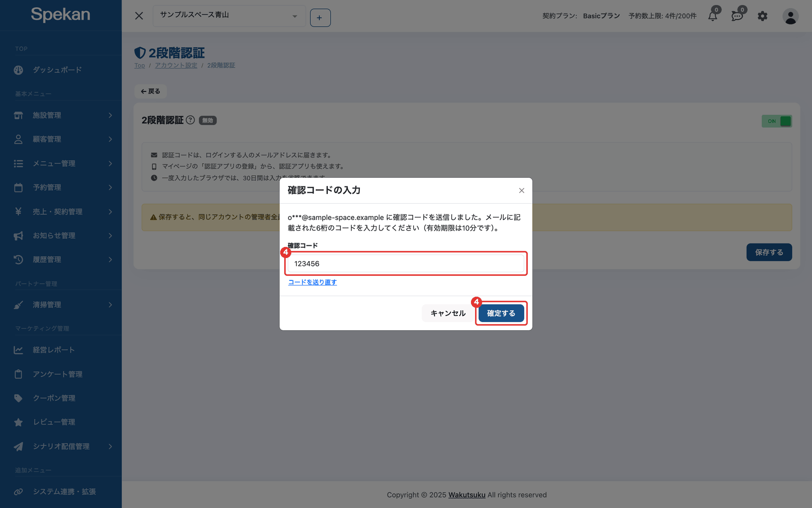Image resolution: width=812 pixels, height=508 pixels.
Task: Click the キャンセル button
Action: (448, 313)
